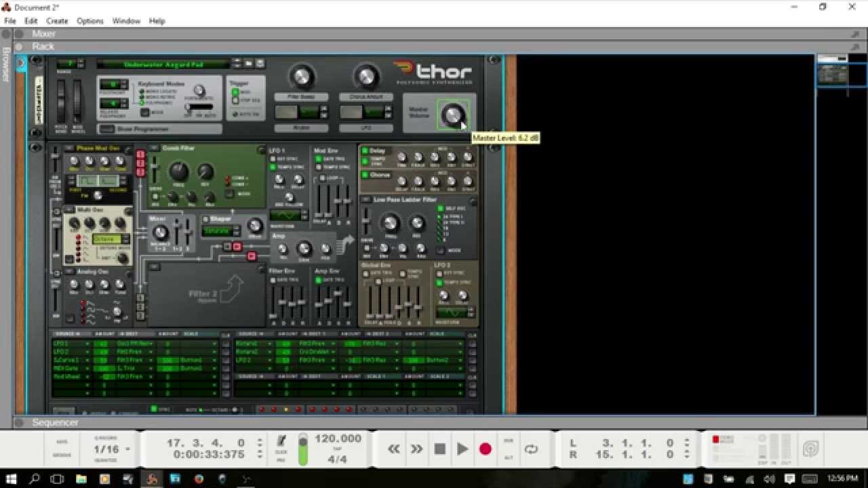Toggle LFO 2 Tempo Sync

coord(439,282)
